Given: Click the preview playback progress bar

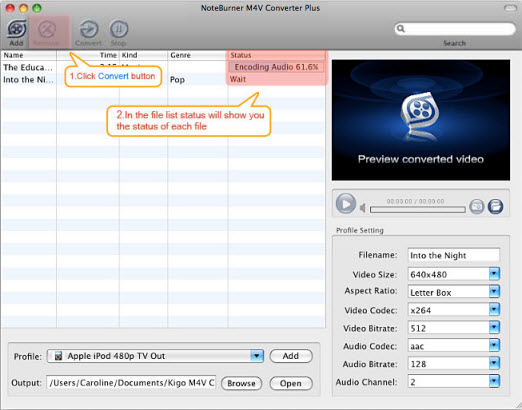Looking at the screenshot, I should 418,210.
